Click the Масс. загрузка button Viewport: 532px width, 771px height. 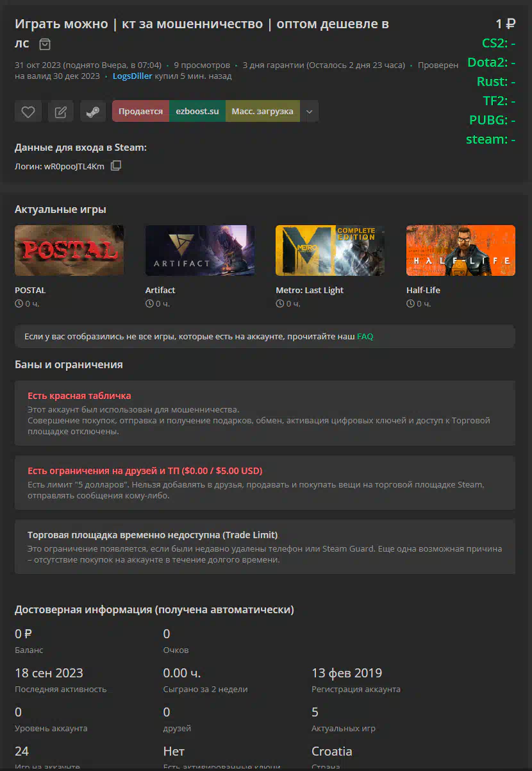pyautogui.click(x=262, y=112)
